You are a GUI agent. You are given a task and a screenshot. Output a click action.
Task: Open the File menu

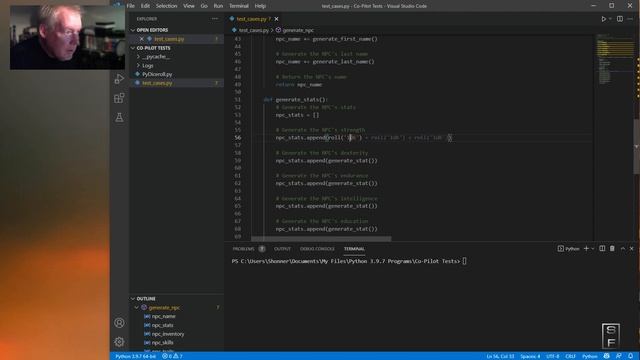point(131,6)
